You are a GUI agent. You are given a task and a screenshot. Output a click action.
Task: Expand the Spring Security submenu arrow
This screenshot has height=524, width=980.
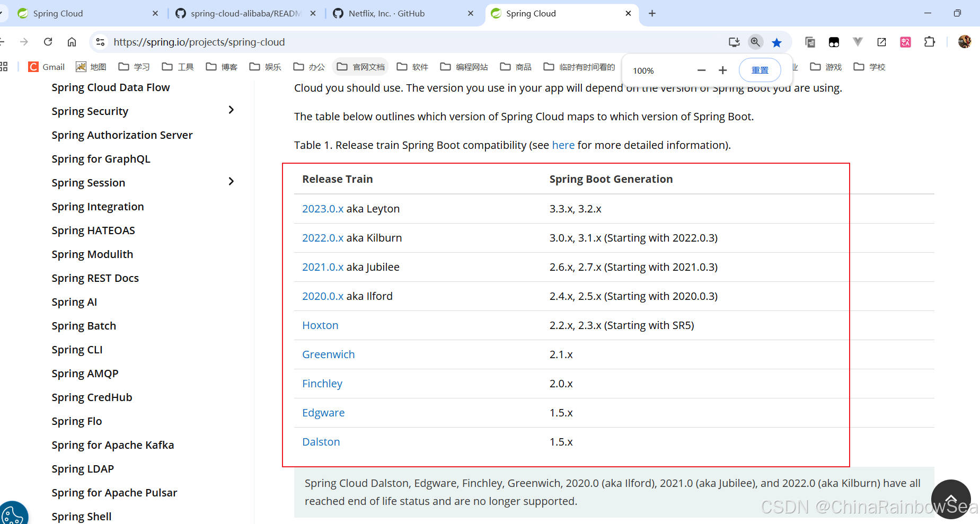tap(231, 110)
